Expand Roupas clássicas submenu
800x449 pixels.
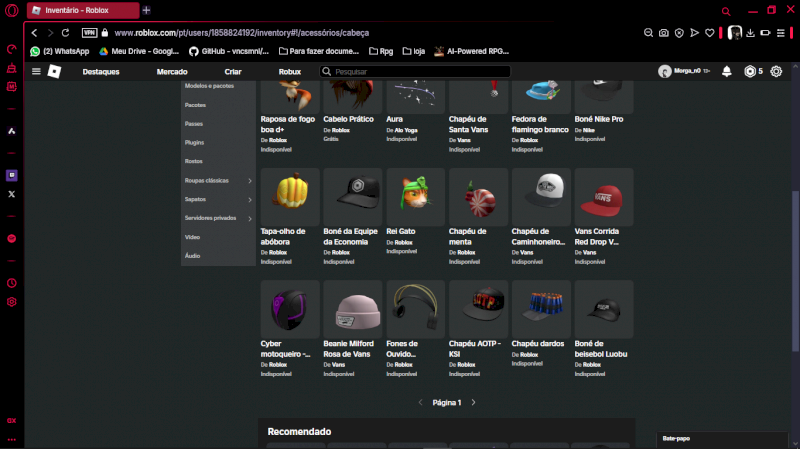coord(250,181)
